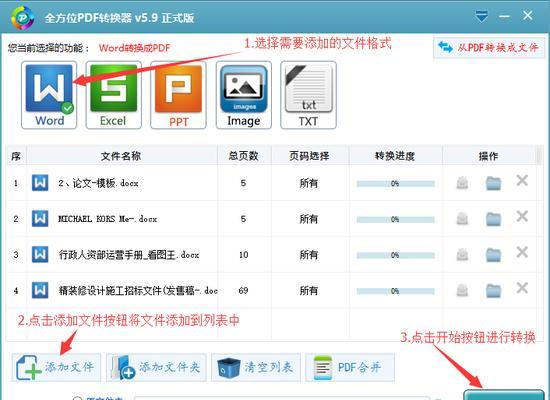Click the page count 10 cell
This screenshot has width=550, height=400.
[243, 255]
